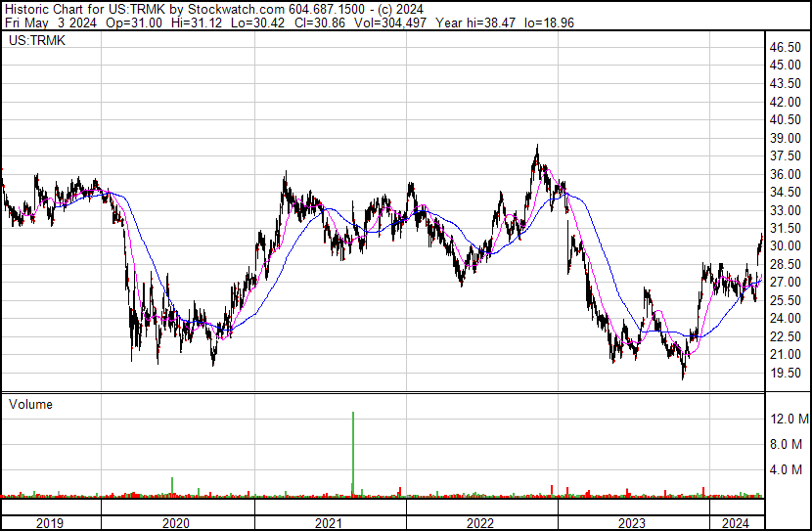Select the 36.00 price axis label
The height and width of the screenshot is (531, 812).
[x=786, y=174]
